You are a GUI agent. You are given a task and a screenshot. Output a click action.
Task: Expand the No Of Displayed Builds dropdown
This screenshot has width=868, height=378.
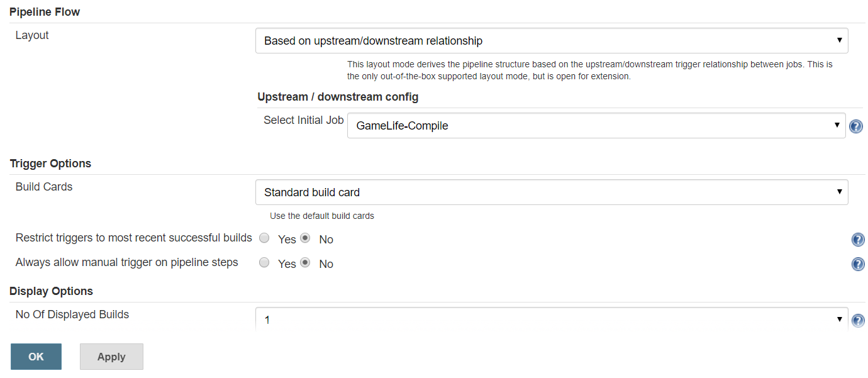(x=551, y=320)
